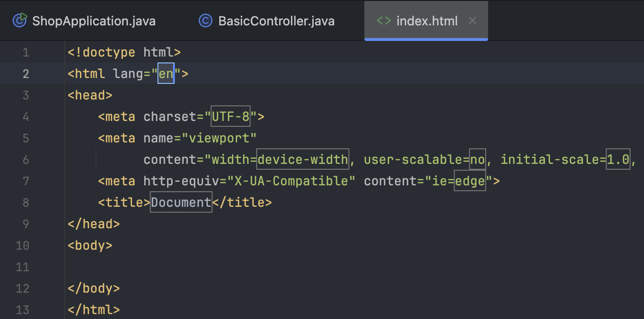The height and width of the screenshot is (319, 644).
Task: Click the ShopApplication.java class run icon
Action: click(x=20, y=20)
